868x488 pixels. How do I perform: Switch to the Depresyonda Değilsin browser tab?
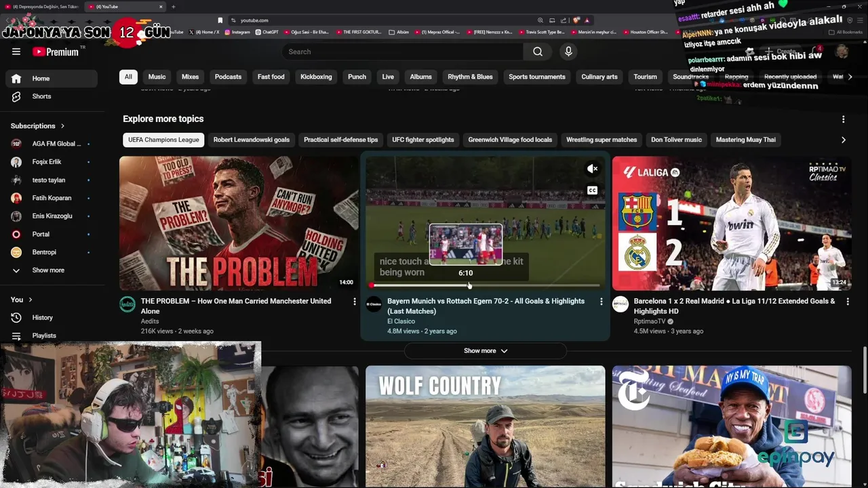pyautogui.click(x=42, y=7)
